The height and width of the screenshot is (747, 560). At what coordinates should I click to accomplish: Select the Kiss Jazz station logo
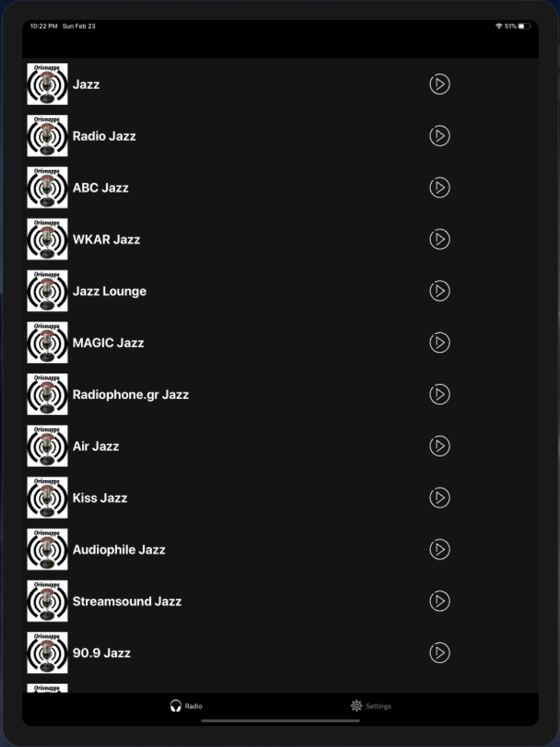pos(48,498)
